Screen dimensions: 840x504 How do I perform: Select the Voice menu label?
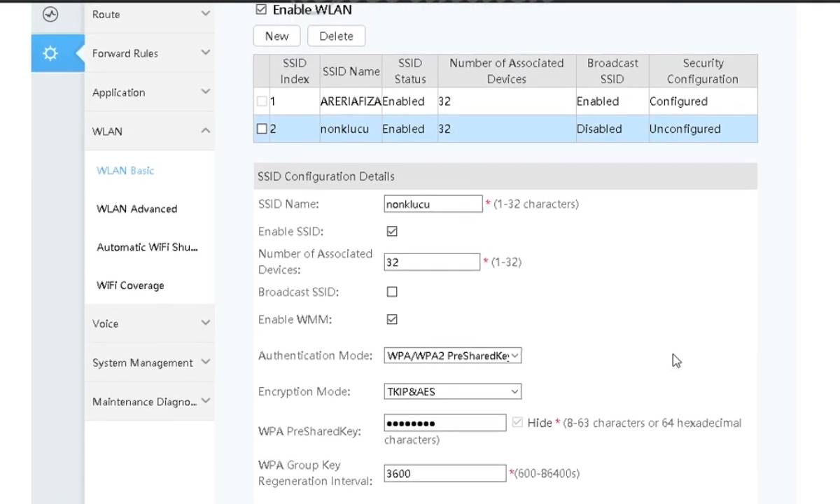105,323
